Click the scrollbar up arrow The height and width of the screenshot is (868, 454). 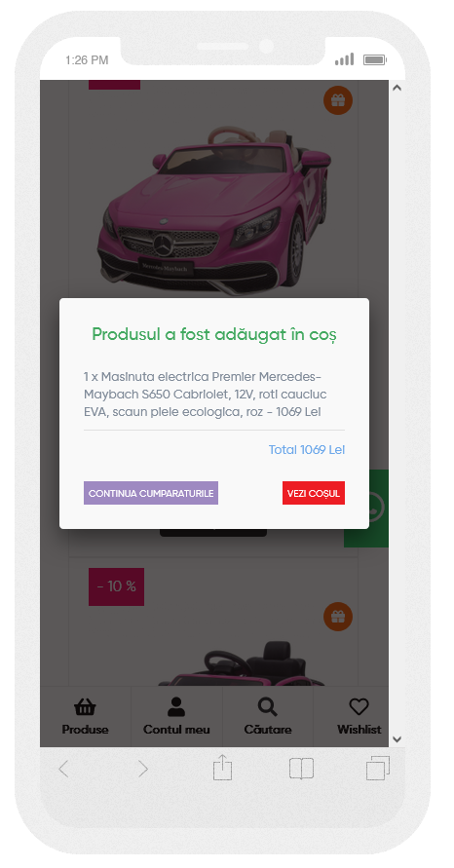397,88
